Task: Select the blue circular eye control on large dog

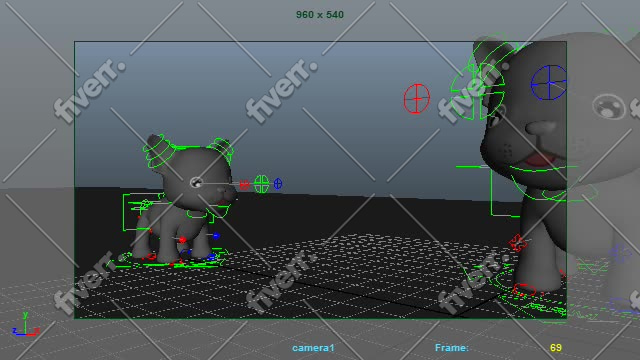Action: pos(549,83)
